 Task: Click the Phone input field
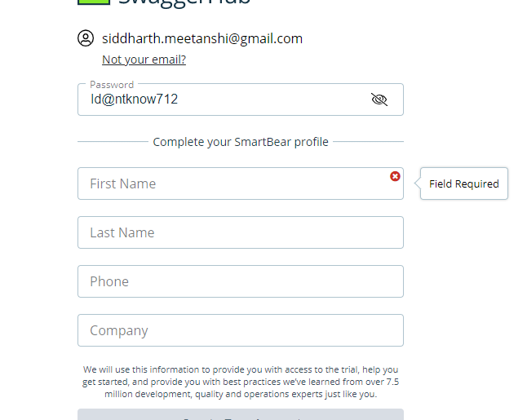click(x=241, y=281)
